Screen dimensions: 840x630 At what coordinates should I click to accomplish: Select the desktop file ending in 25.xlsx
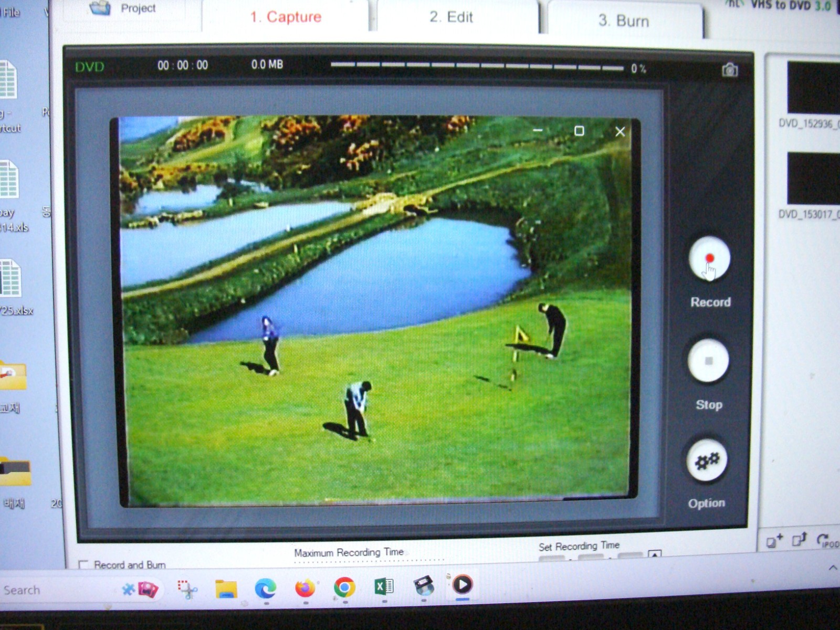[x=15, y=287]
